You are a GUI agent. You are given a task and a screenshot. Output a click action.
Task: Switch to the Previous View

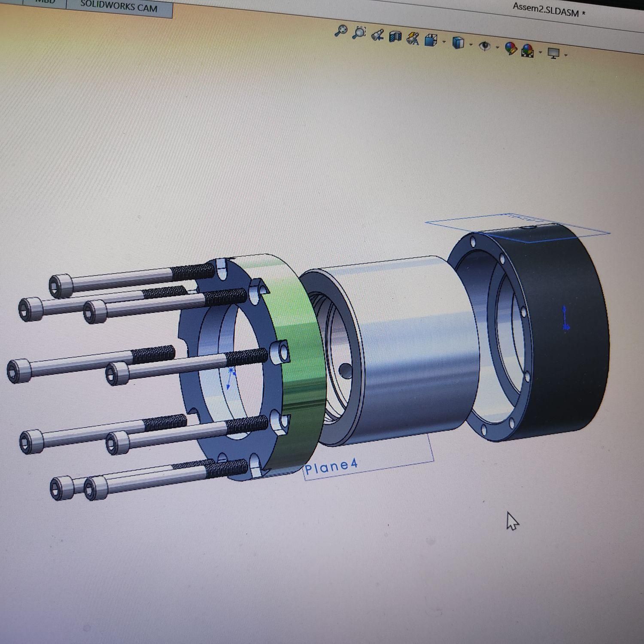tap(377, 35)
